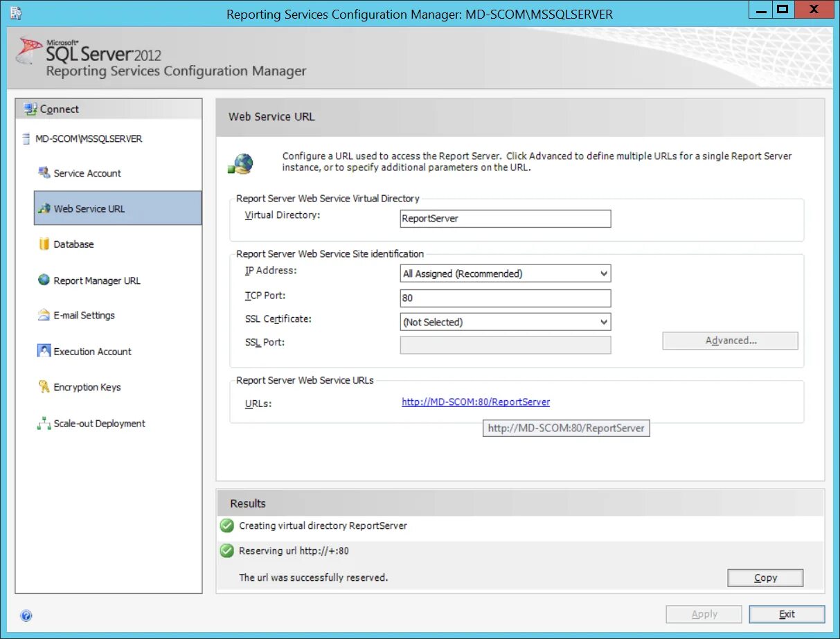Image resolution: width=840 pixels, height=639 pixels.
Task: Click the Results panel header
Action: pyautogui.click(x=520, y=503)
